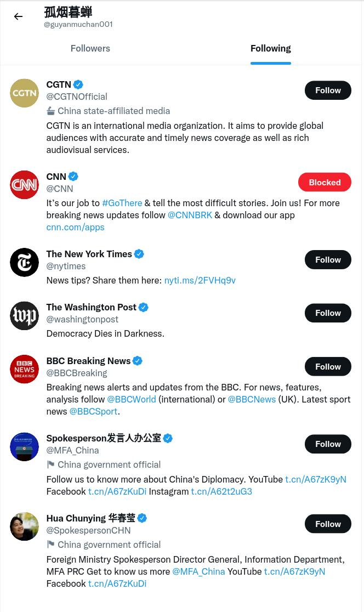The image size is (364, 612).
Task: Open The New York Times avatar
Action: 24,262
